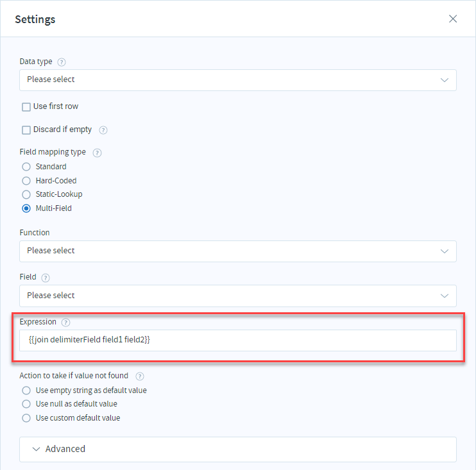Show help for the Expression label
Image resolution: width=476 pixels, height=470 pixels.
[x=65, y=323]
